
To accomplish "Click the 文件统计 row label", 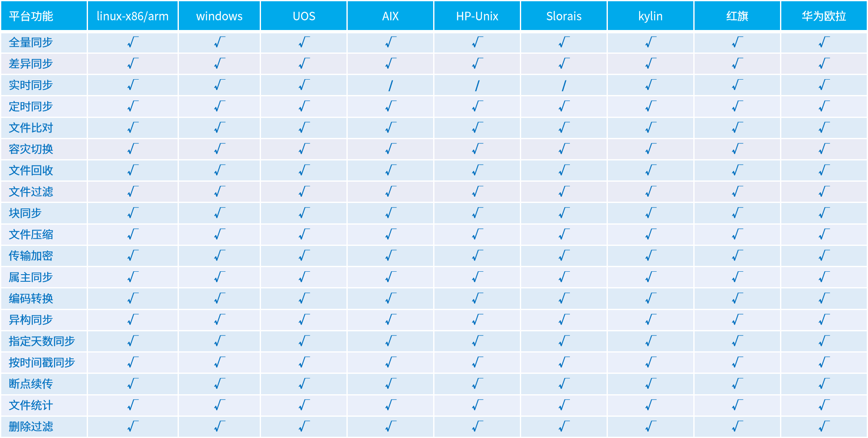I will pos(31,405).
